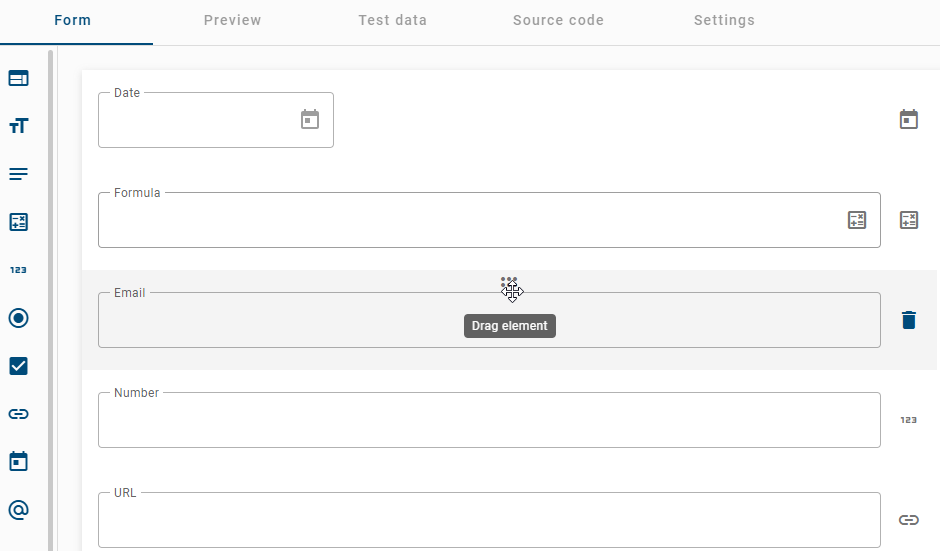Select the email @ element in the sidebar
940x551 pixels.
coord(19,510)
